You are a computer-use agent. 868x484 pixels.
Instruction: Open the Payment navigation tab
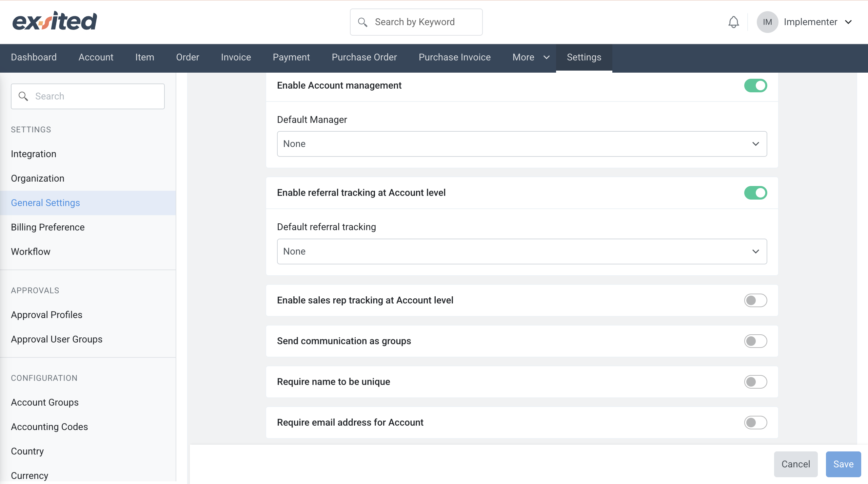(291, 57)
